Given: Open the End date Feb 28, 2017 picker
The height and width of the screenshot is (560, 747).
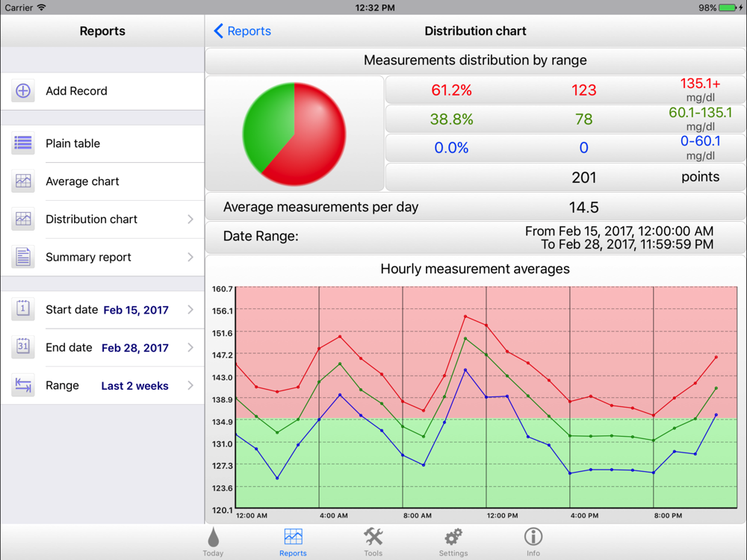Looking at the screenshot, I should click(x=134, y=348).
